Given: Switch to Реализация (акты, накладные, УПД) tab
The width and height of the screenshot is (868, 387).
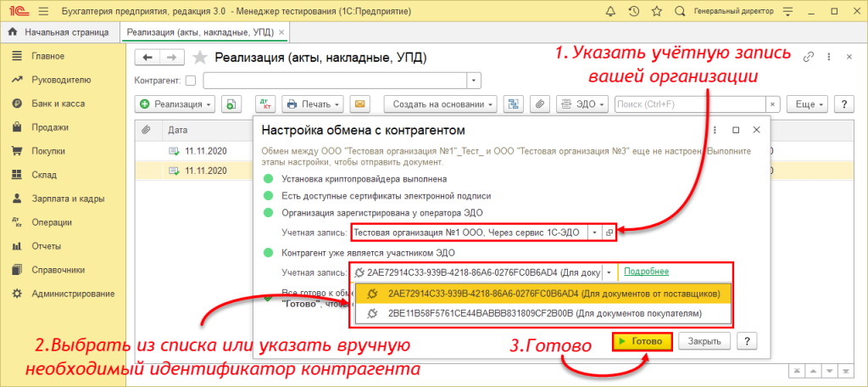Looking at the screenshot, I should [200, 32].
